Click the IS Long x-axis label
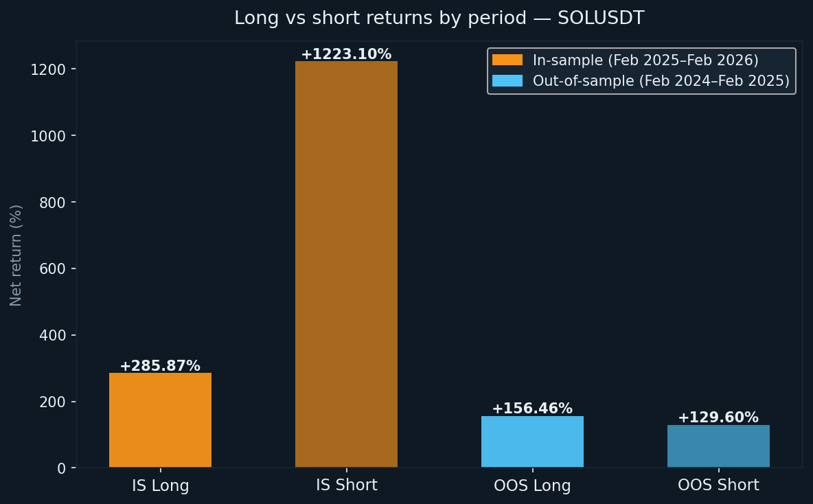This screenshot has width=813, height=504. click(x=161, y=485)
